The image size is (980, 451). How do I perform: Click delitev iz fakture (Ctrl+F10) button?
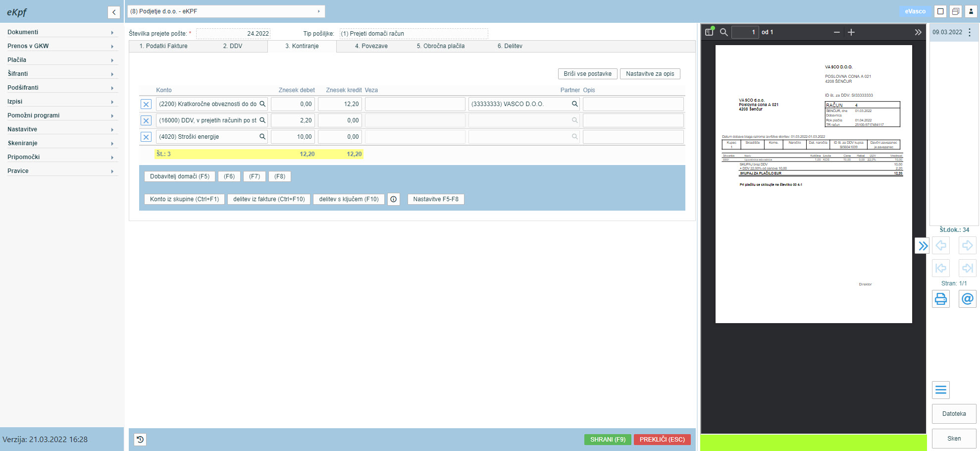tap(269, 199)
